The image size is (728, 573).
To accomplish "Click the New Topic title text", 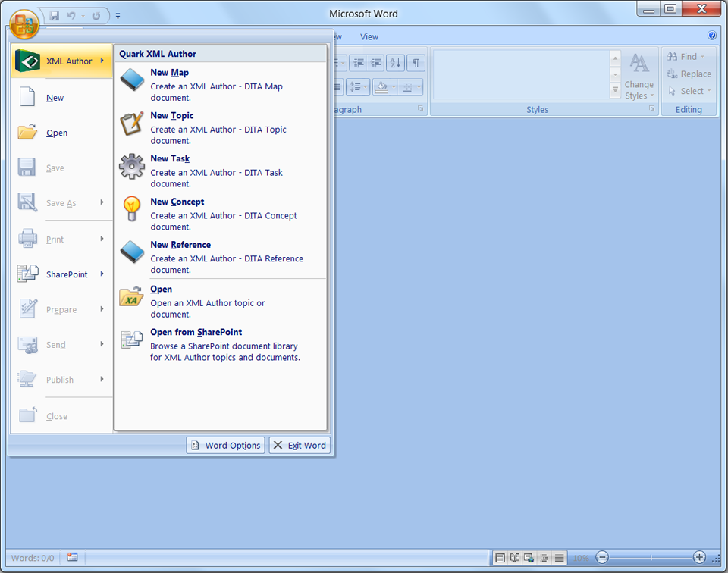I will (172, 115).
